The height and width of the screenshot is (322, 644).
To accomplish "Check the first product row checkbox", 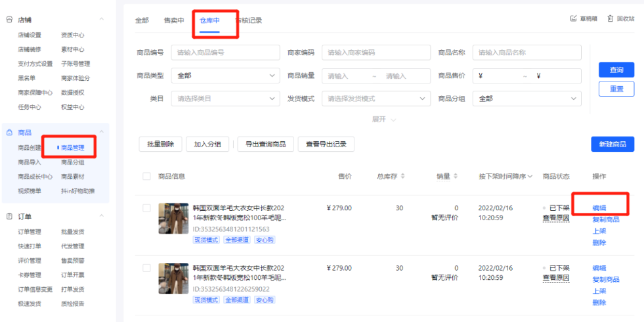I will click(x=146, y=208).
